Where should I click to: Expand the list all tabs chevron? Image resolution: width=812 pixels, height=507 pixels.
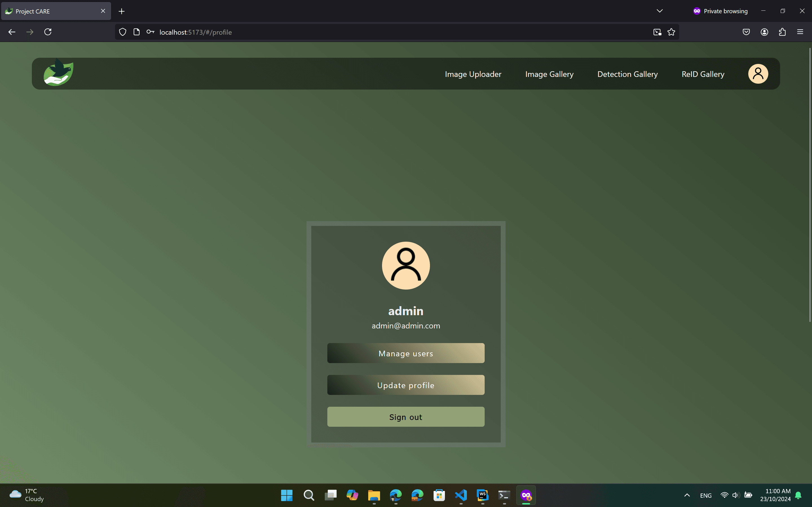coord(659,11)
